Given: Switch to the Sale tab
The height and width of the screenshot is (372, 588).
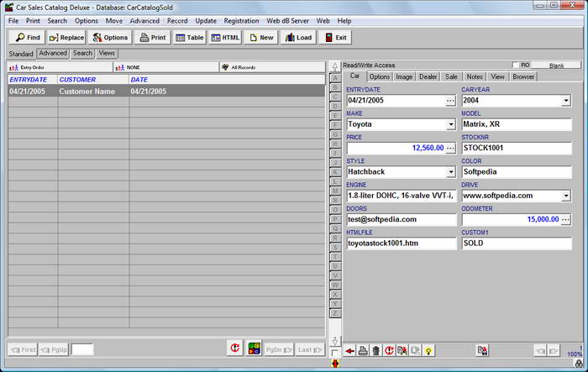Looking at the screenshot, I should point(451,76).
